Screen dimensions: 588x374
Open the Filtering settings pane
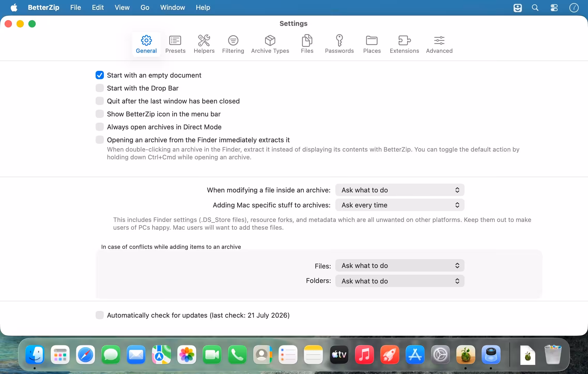(x=233, y=44)
